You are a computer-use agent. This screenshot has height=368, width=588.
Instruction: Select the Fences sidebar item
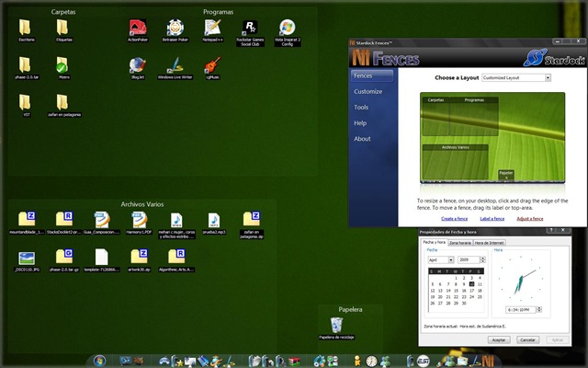pos(371,75)
